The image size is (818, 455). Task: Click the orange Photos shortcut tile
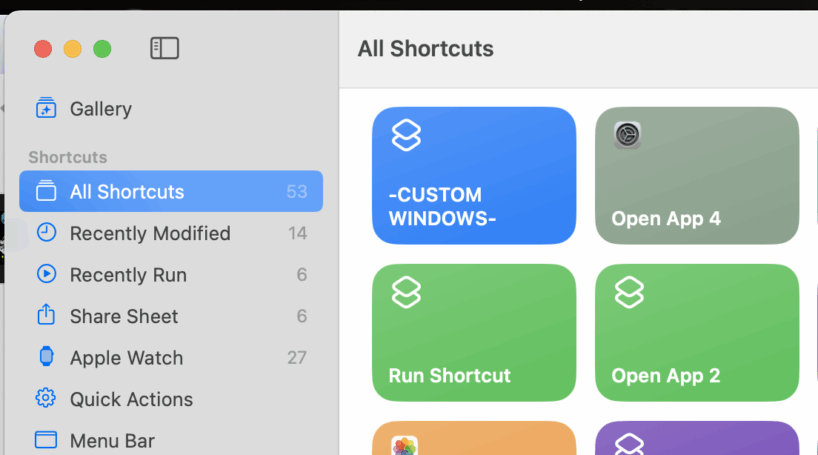[474, 438]
